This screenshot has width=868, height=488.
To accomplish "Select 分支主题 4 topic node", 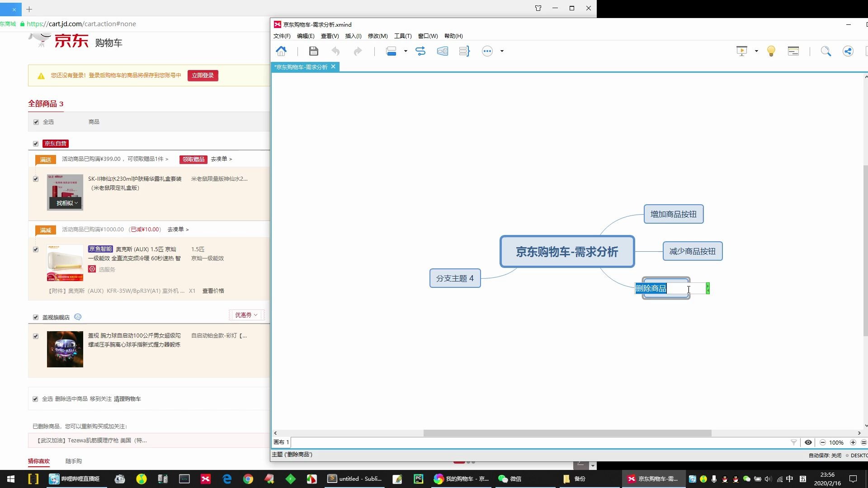I will [455, 278].
